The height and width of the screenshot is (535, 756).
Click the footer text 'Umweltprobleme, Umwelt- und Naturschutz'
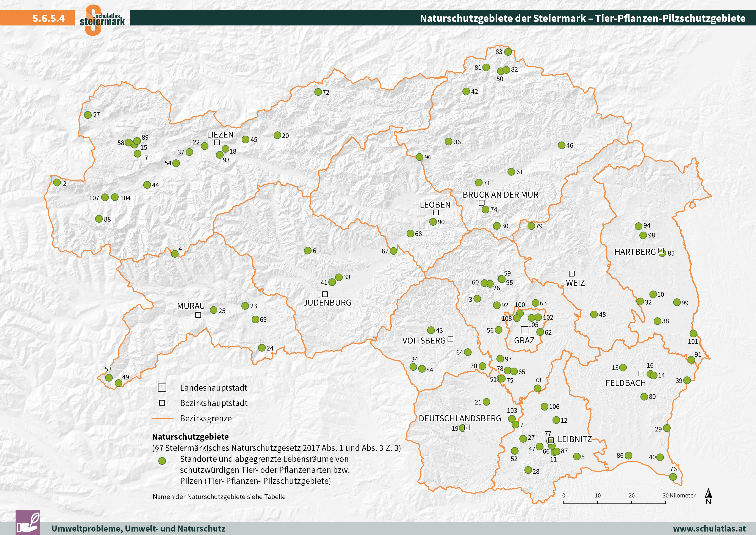click(138, 528)
